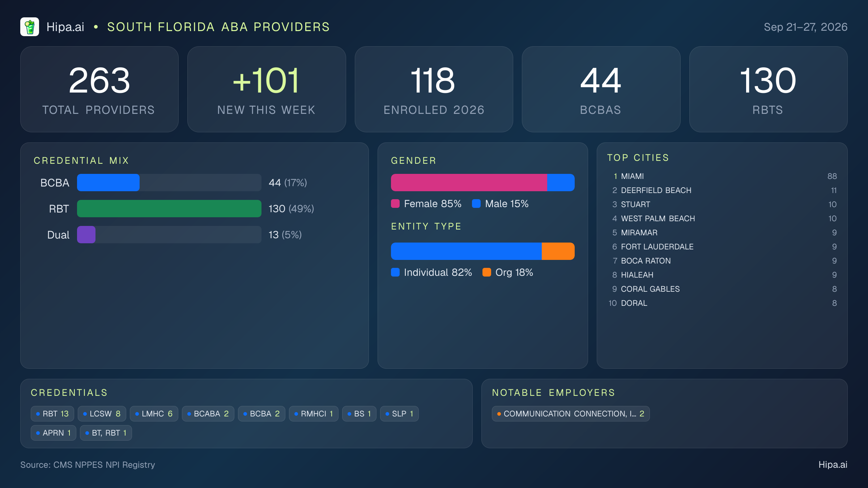
Task: Select the STUART city row
Action: 722,204
